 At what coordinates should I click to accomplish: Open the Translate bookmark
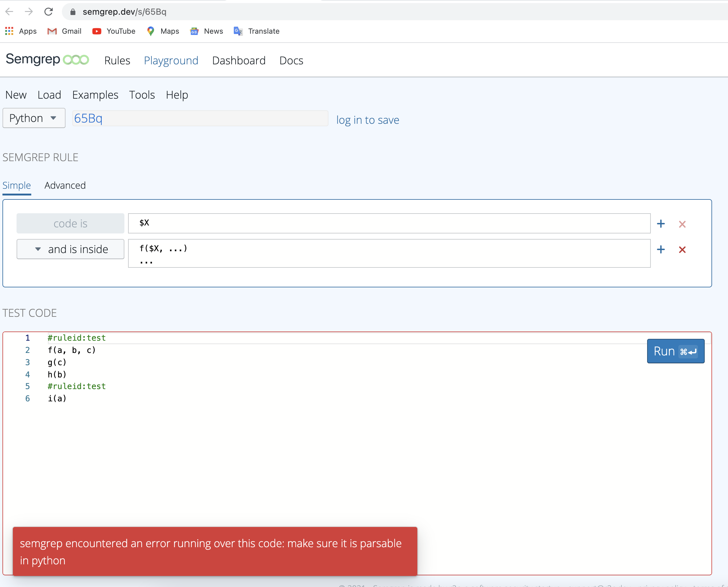click(256, 31)
